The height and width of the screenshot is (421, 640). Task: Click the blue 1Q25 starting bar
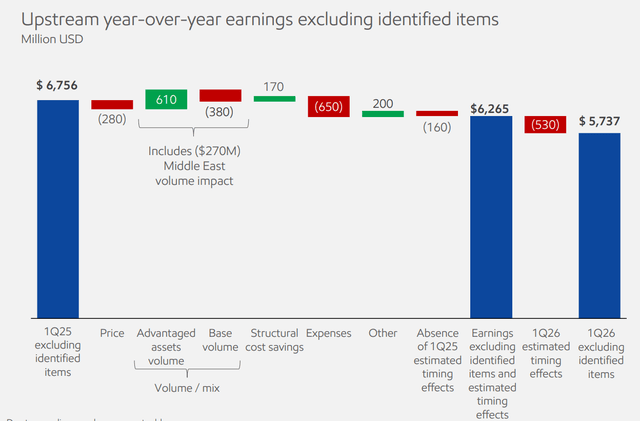point(58,209)
